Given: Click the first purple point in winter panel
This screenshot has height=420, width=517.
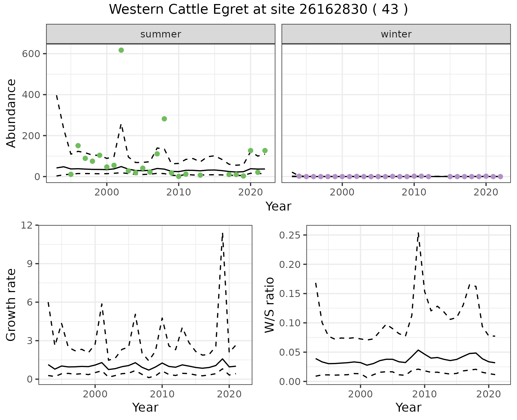Looking at the screenshot, I should (299, 176).
